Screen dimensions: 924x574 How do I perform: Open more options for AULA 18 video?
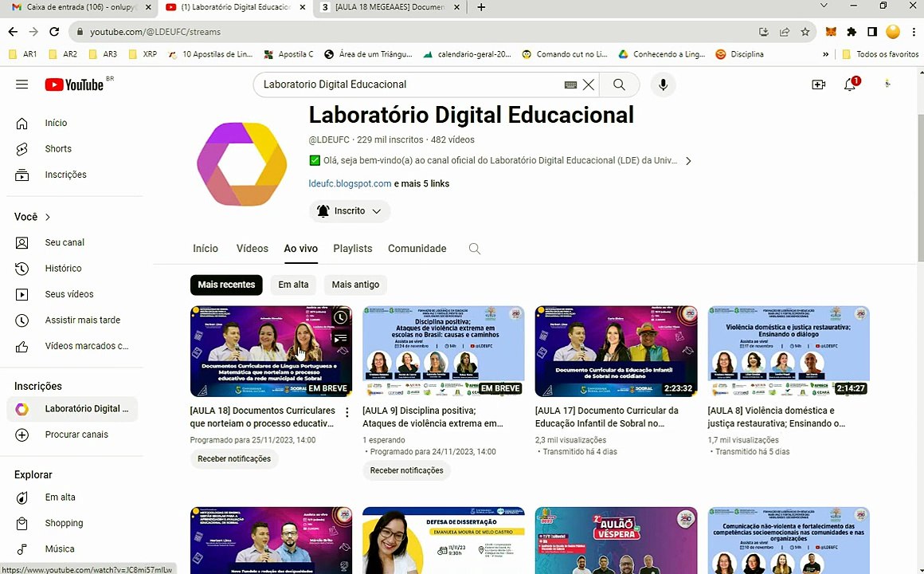[x=347, y=412]
